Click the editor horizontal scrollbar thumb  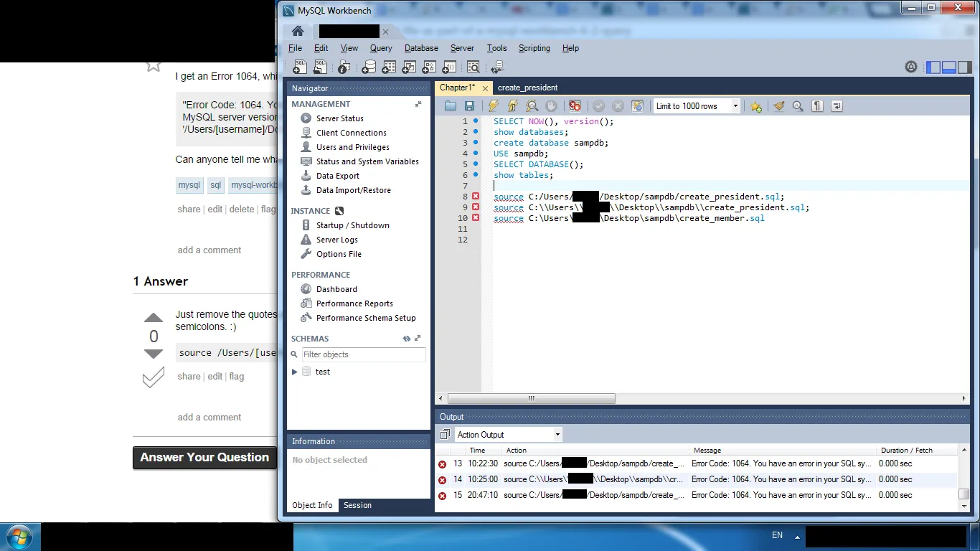[532, 398]
